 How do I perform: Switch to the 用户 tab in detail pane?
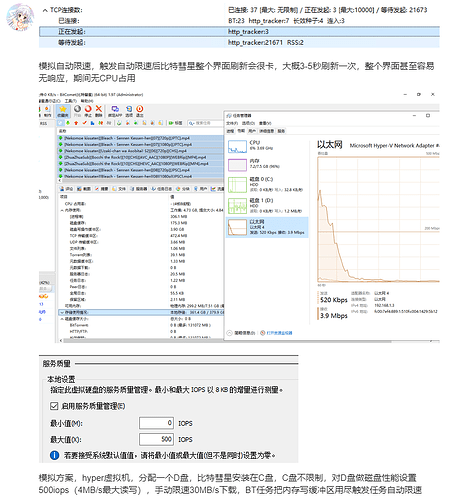tap(200, 189)
